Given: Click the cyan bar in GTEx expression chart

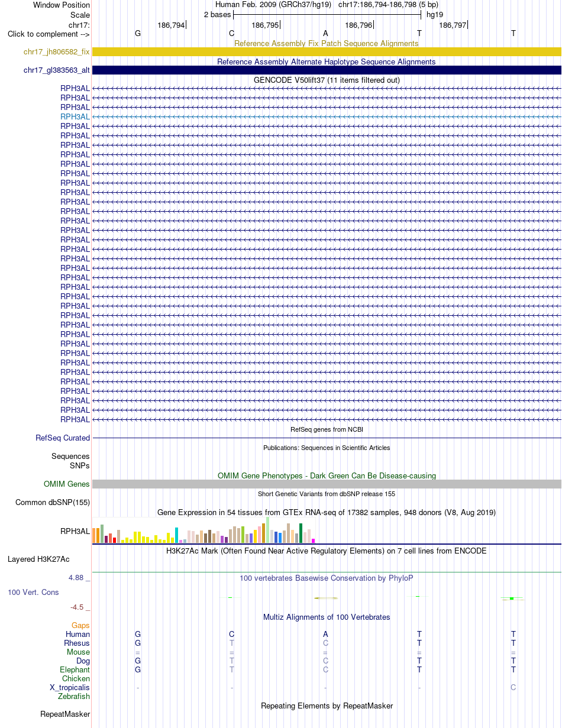Looking at the screenshot, I should [x=176, y=535].
